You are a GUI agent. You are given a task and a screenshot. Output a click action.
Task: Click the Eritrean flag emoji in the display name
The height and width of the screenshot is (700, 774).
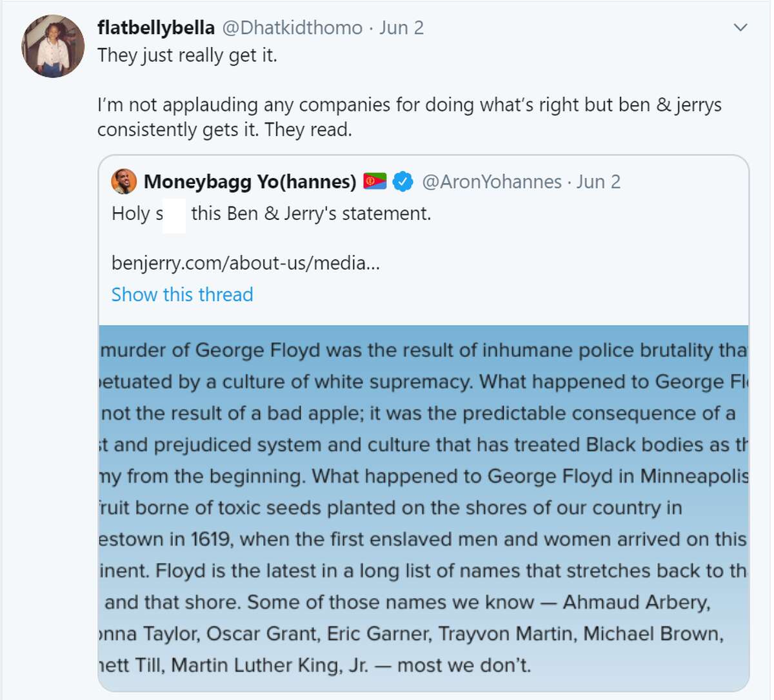374,181
